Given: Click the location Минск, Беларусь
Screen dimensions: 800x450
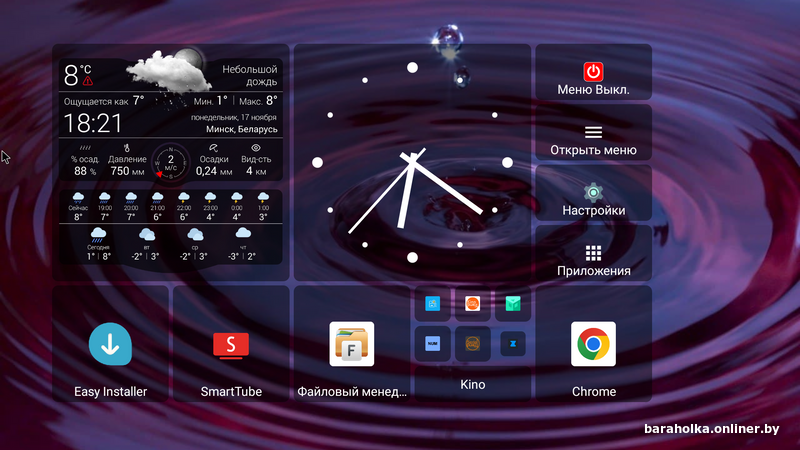Looking at the screenshot, I should click(x=242, y=129).
